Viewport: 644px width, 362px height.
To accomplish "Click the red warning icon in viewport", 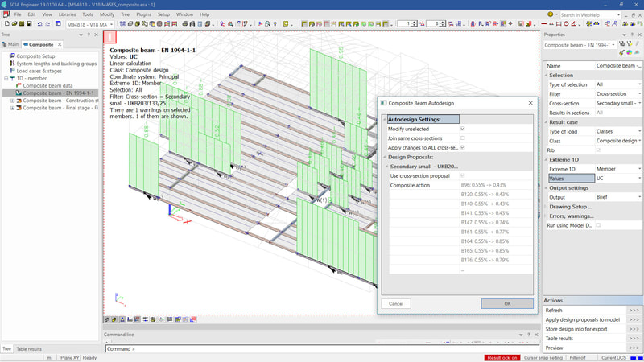I will coord(109,37).
